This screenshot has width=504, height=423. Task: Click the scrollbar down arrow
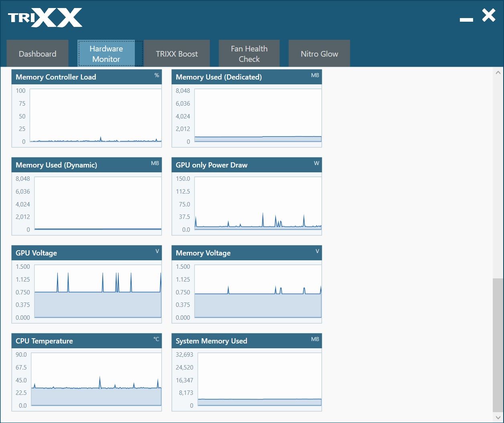498,417
